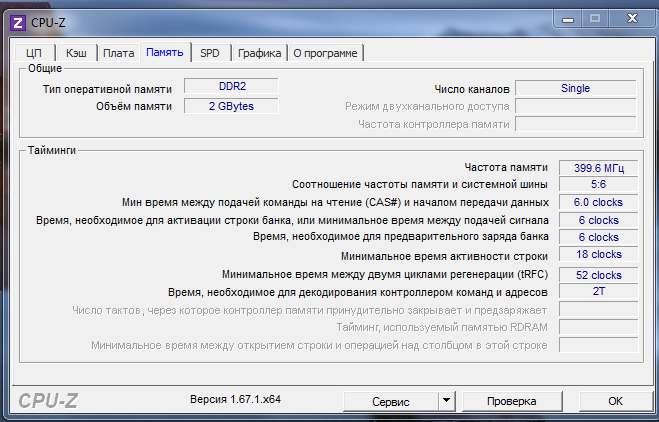Go to the SPD tab

pyautogui.click(x=210, y=53)
